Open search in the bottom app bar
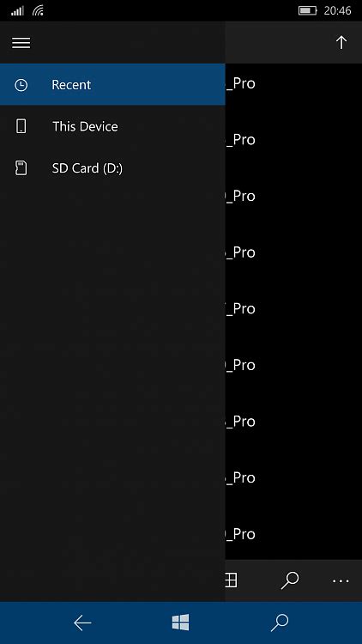The width and height of the screenshot is (362, 644). pos(290,580)
